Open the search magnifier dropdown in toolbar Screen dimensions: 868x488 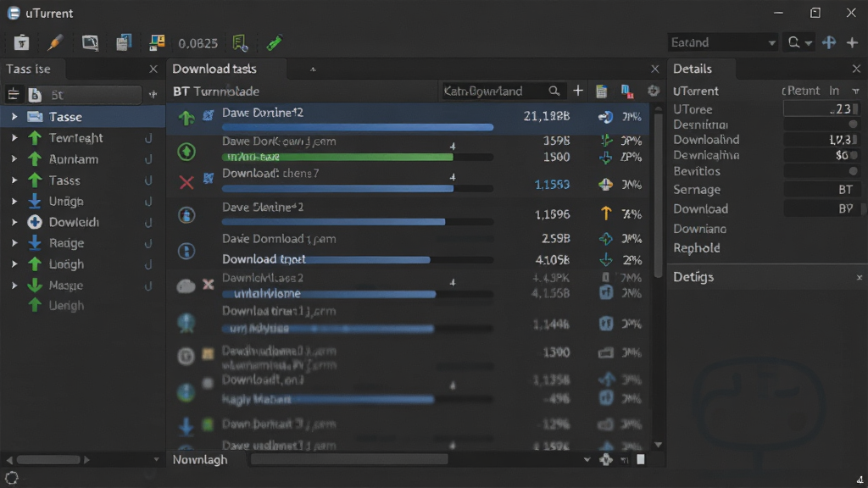pos(798,42)
